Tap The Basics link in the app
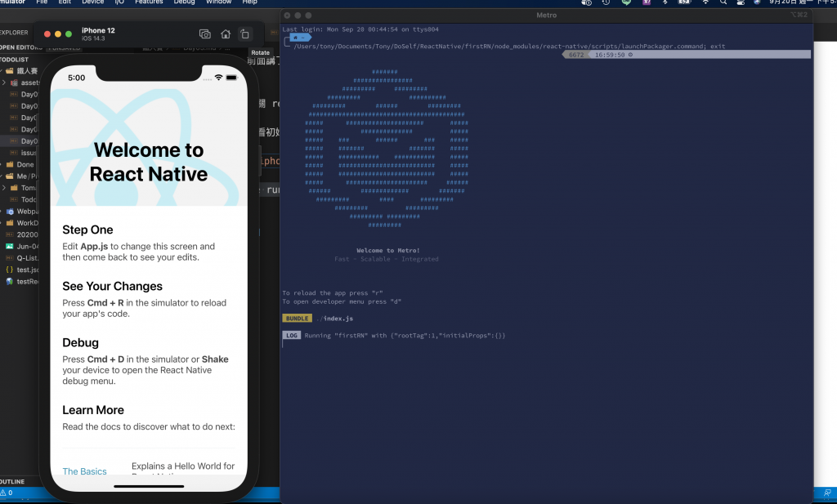The image size is (837, 504). click(x=84, y=471)
